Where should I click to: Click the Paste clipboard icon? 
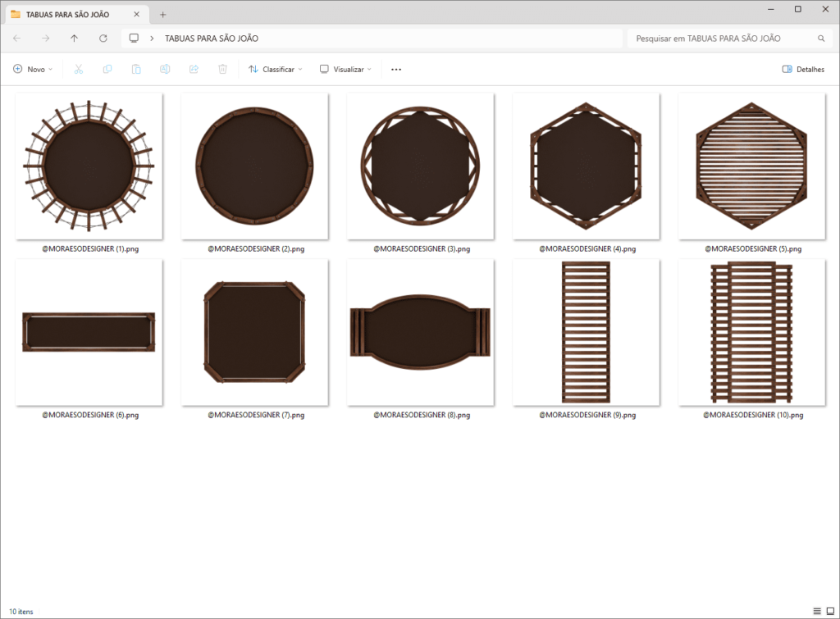[x=136, y=69]
